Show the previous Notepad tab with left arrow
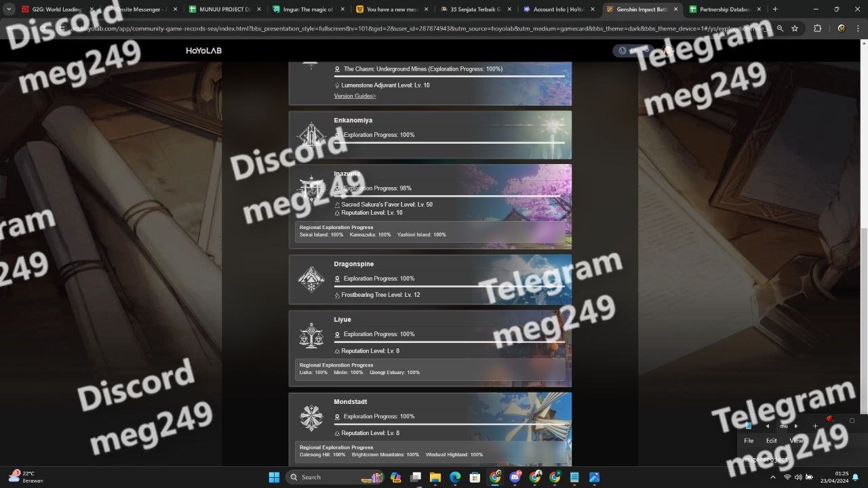This screenshot has width=868, height=488. point(768,426)
